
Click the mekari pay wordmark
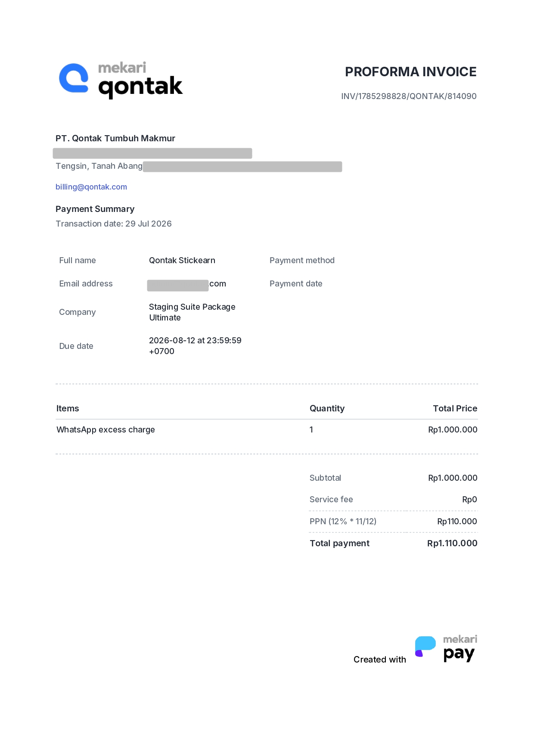tap(460, 648)
